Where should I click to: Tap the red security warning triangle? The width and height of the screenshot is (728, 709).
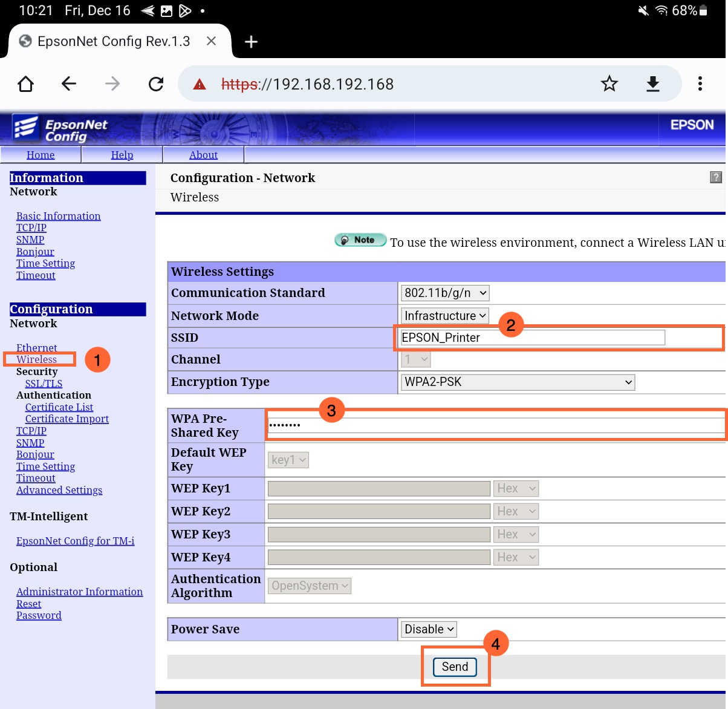200,84
